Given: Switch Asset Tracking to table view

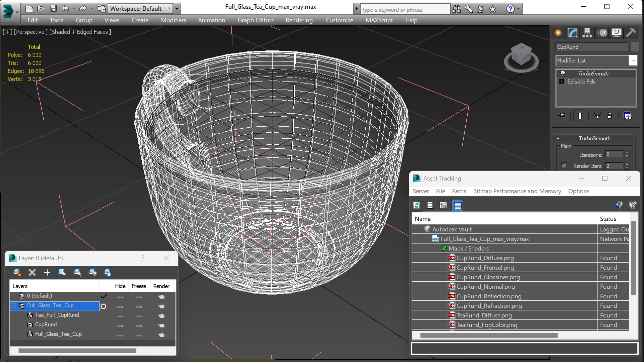Looking at the screenshot, I should point(458,205).
